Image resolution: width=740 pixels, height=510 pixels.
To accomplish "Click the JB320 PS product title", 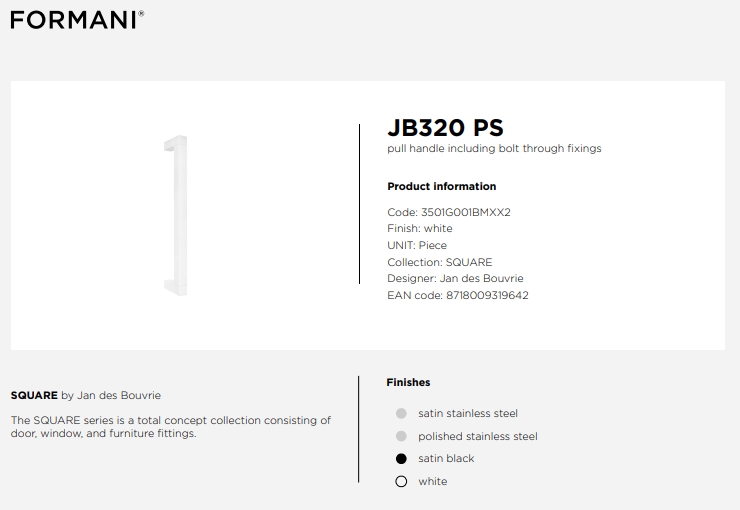I will click(446, 127).
